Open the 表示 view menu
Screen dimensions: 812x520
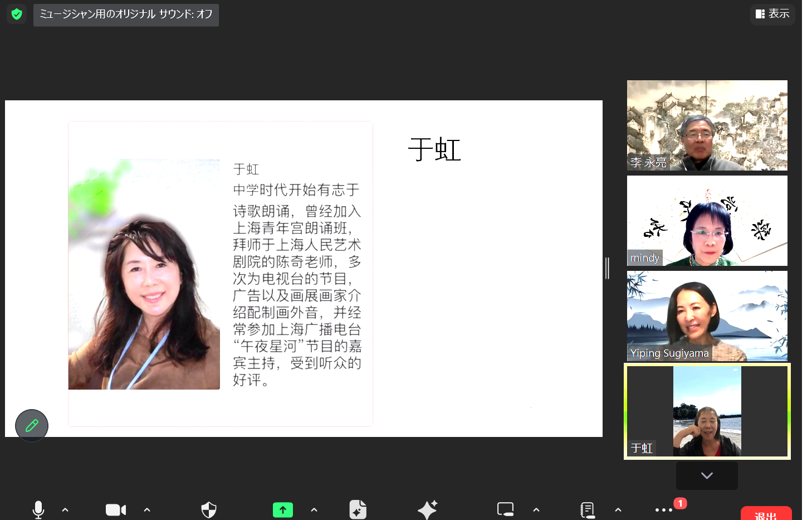click(772, 14)
